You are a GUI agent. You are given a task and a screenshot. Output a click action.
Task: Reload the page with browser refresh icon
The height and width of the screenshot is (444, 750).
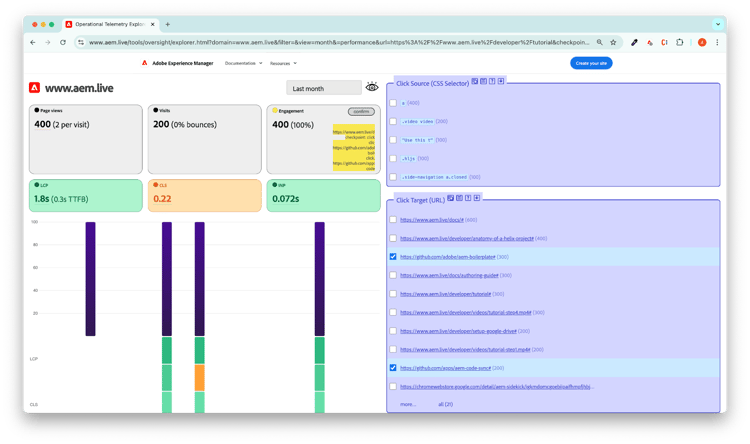click(63, 42)
